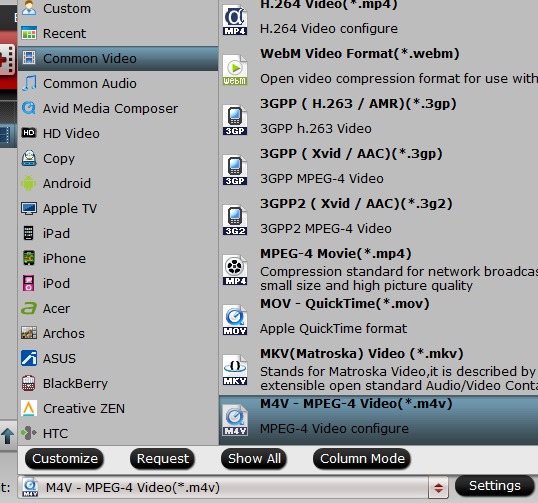Open the Settings button
This screenshot has width=538, height=503.
coord(494,486)
